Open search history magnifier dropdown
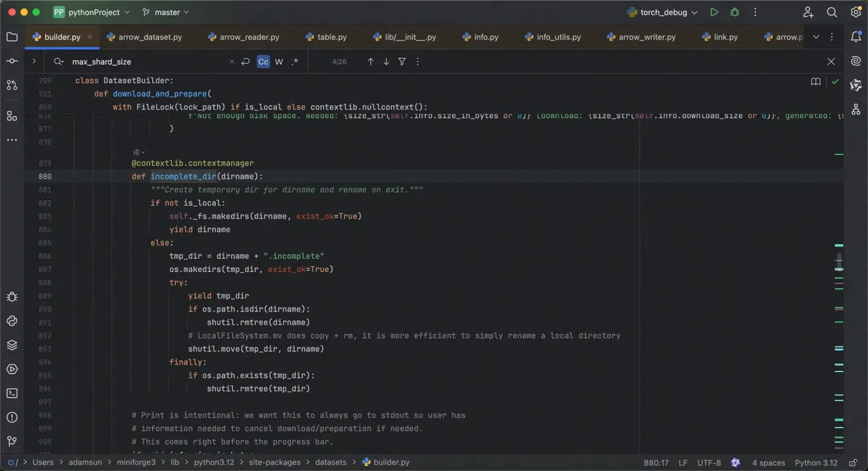868x471 pixels. 59,61
